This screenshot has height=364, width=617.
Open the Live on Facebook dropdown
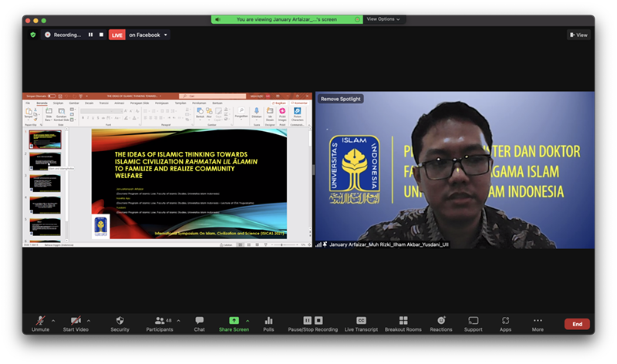pyautogui.click(x=148, y=35)
